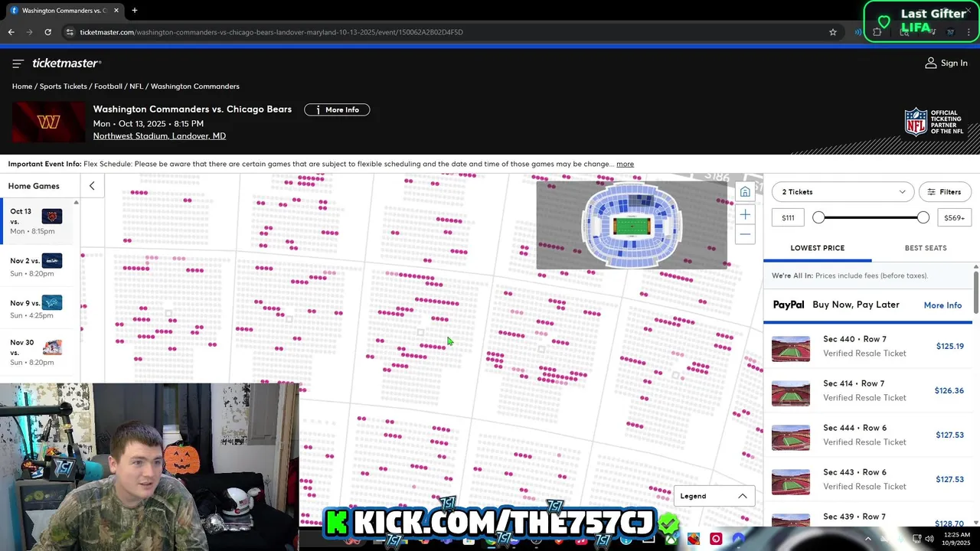Viewport: 980px width, 551px height.
Task: Open the Filters button
Action: [x=945, y=192]
